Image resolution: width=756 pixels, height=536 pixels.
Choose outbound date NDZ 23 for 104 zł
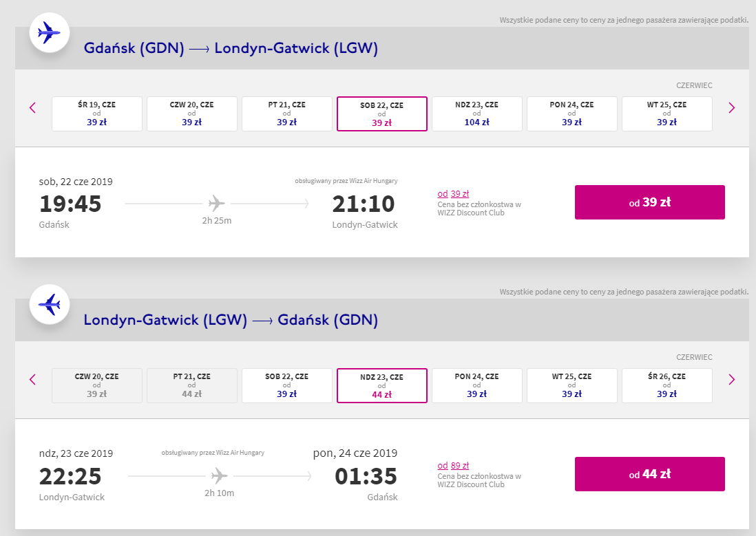(x=477, y=114)
